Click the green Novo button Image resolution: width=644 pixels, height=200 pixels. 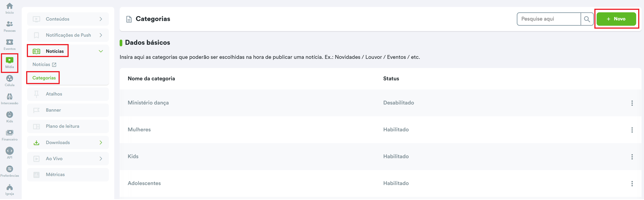616,19
